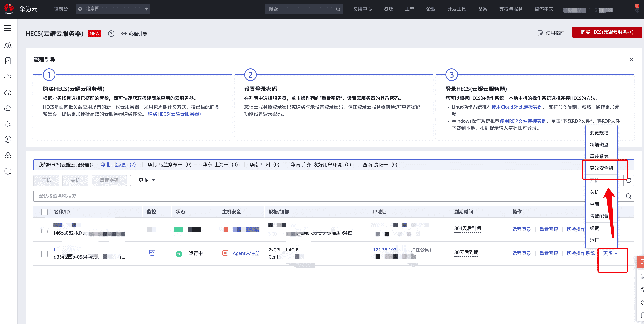The width and height of the screenshot is (644, 324).
Task: Click the server name search field
Action: (x=300, y=196)
